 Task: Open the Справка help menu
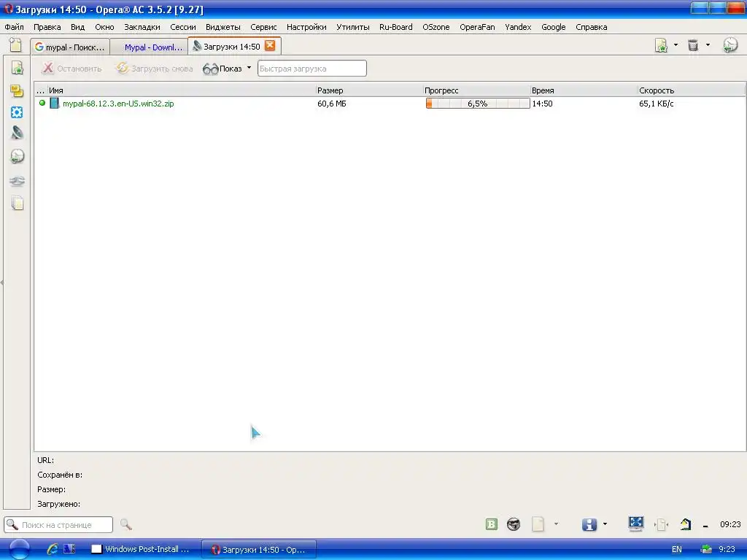pyautogui.click(x=591, y=27)
